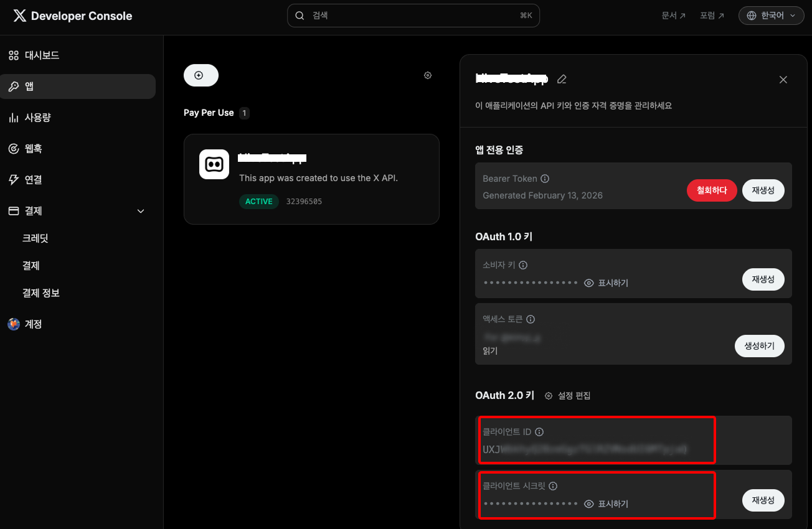Select 웹훅 from the sidebar
Screen dimensions: 812x529
click(x=33, y=149)
